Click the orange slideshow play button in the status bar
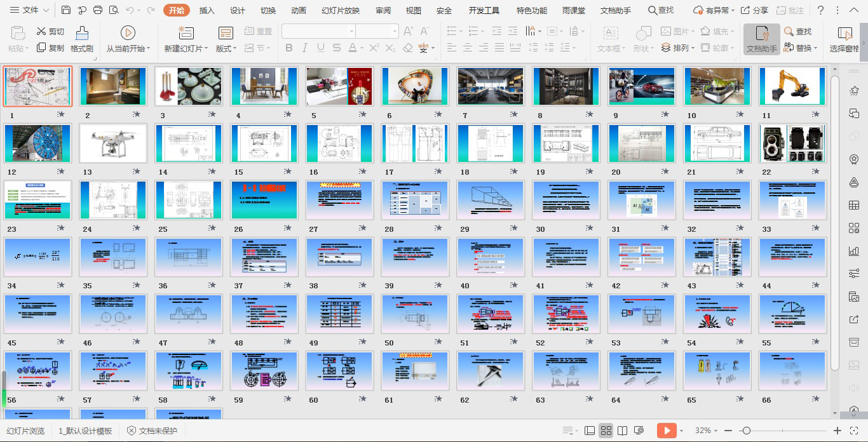 point(666,431)
